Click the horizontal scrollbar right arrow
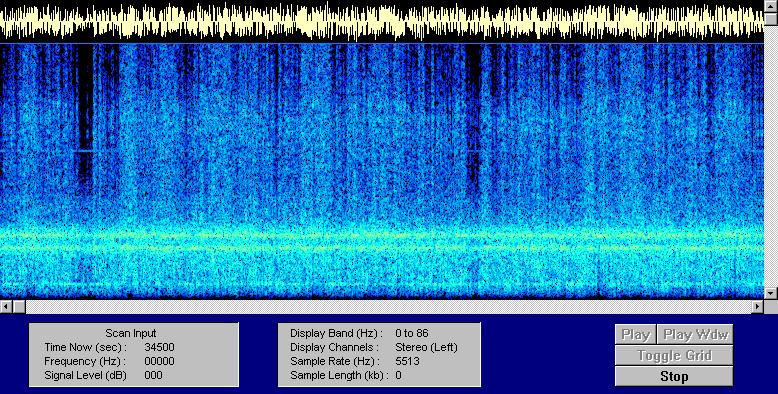Viewport: 778px width, 394px height. (x=758, y=306)
